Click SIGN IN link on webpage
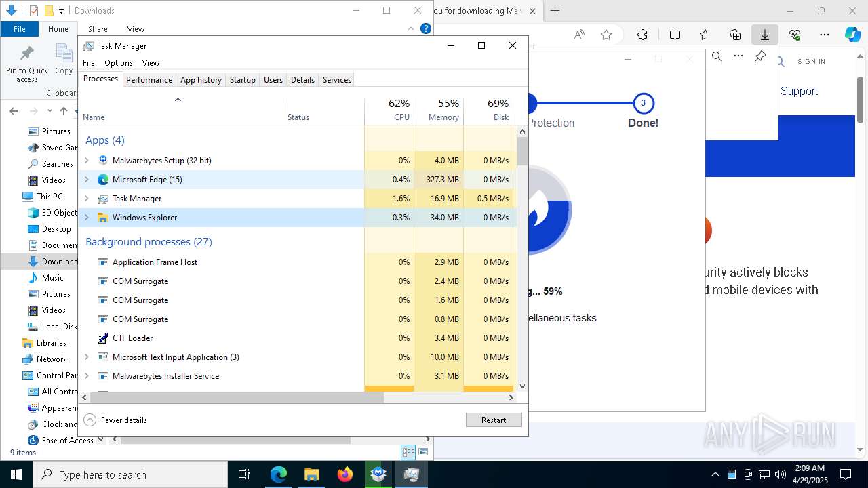The width and height of the screenshot is (868, 488). coord(811,62)
